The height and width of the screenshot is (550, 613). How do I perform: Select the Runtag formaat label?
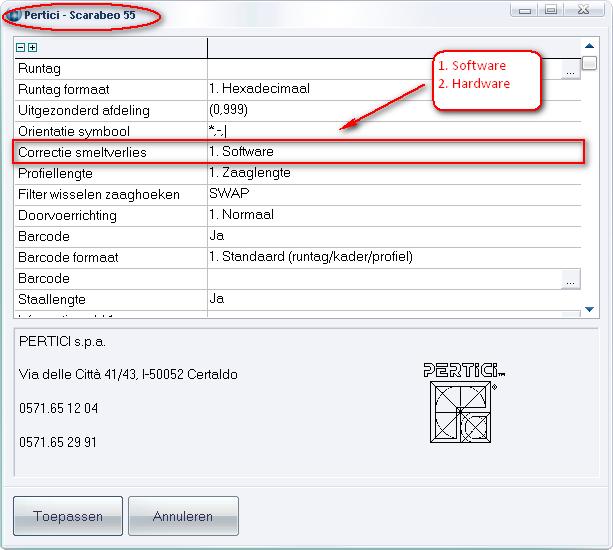pos(64,90)
